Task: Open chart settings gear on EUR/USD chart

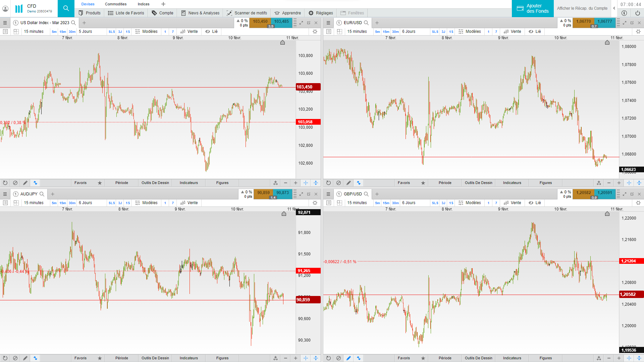Action: [x=638, y=32]
